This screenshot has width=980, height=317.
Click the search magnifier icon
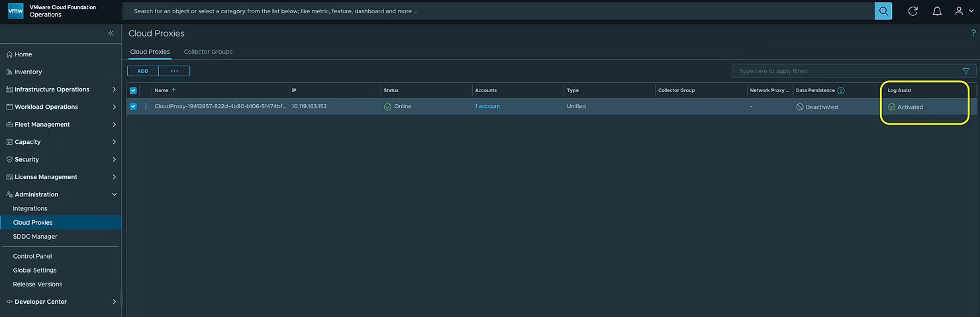[x=883, y=11]
